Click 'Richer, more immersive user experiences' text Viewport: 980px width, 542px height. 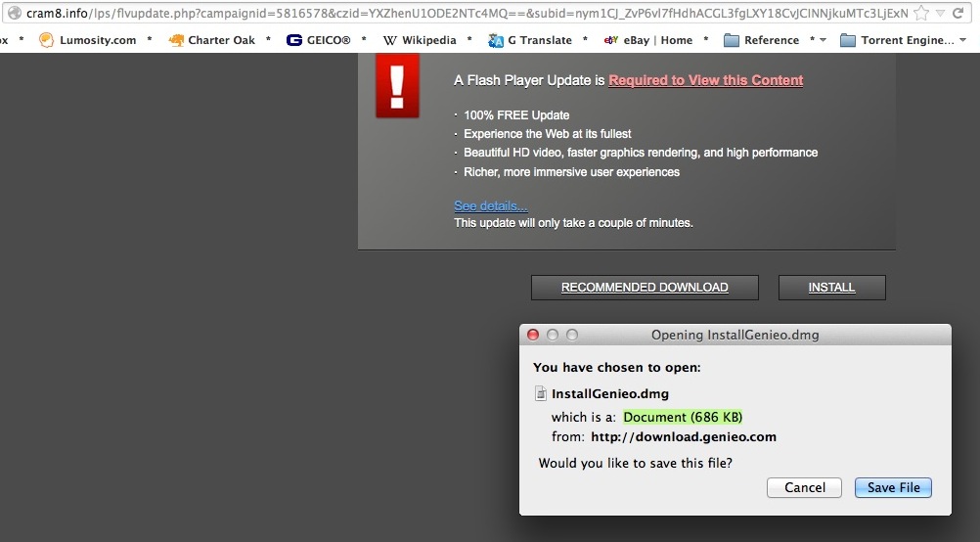[x=571, y=172]
